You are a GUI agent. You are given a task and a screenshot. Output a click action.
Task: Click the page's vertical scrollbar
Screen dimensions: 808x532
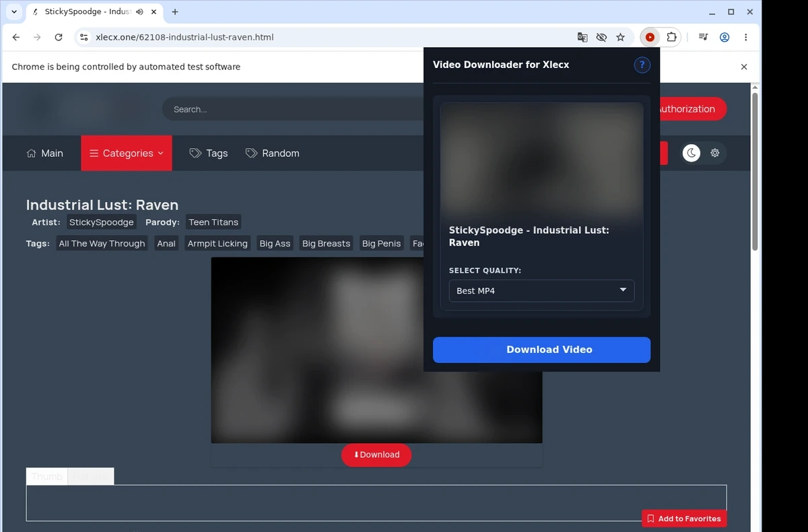click(755, 172)
